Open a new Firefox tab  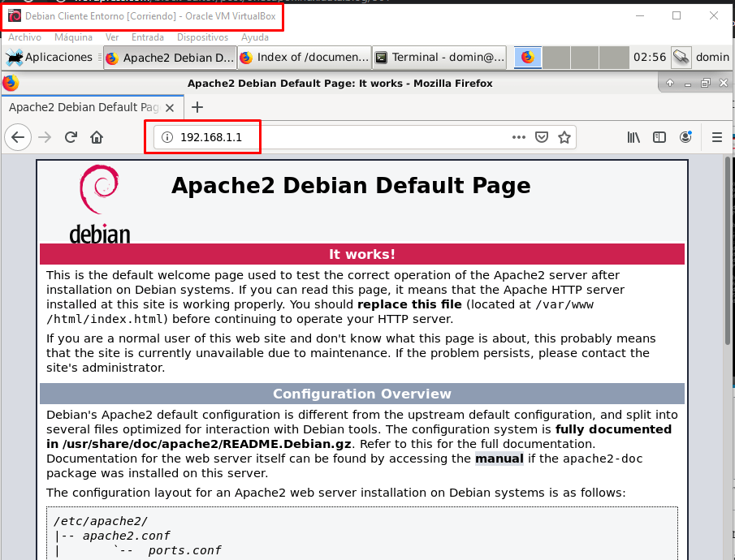click(x=197, y=107)
